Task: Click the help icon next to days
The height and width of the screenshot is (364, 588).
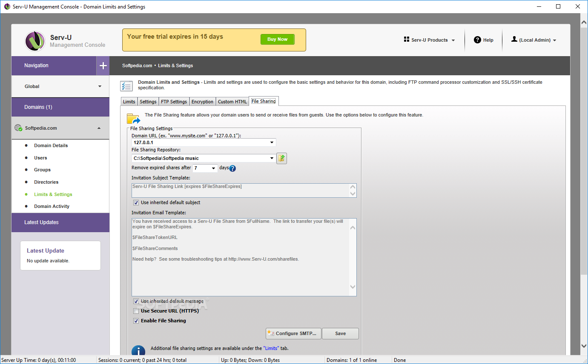Action: 232,168
